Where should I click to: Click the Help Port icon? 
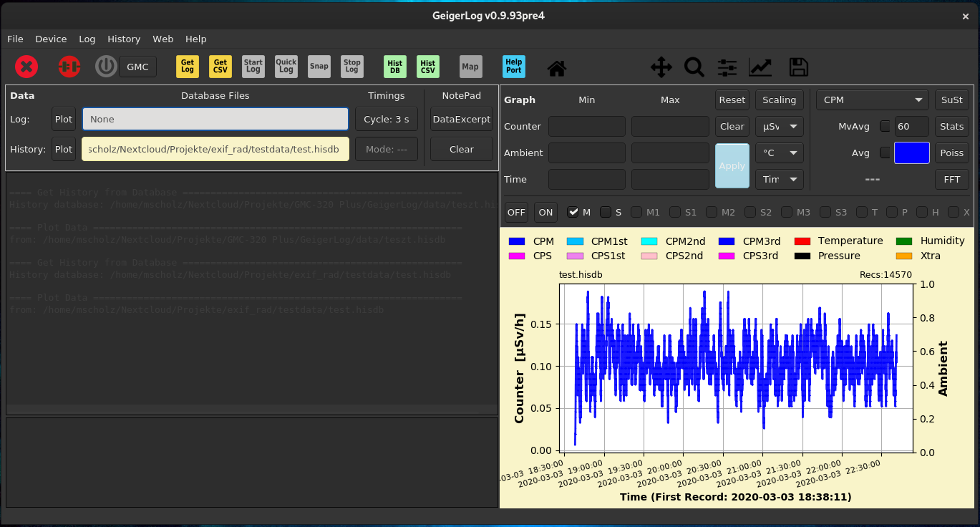pyautogui.click(x=513, y=67)
